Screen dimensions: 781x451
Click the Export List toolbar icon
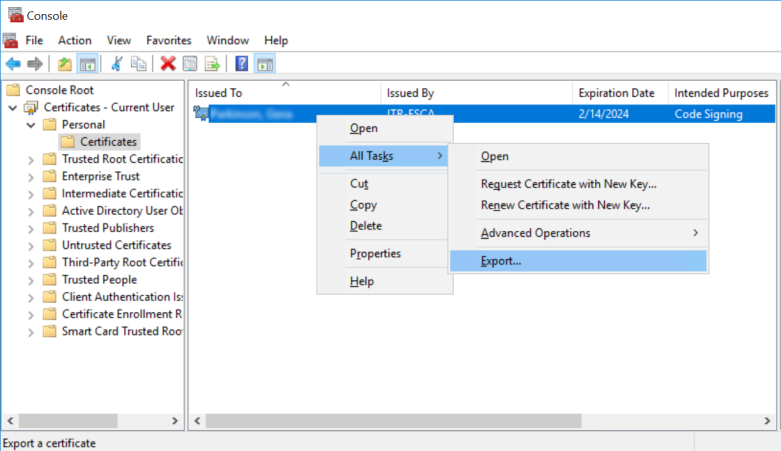[x=212, y=64]
